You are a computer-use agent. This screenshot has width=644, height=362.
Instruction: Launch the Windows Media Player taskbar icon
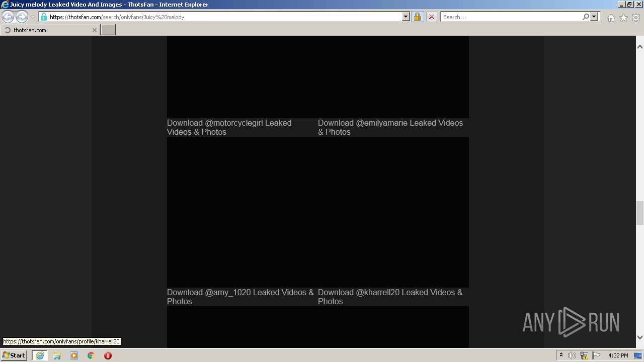tap(74, 355)
